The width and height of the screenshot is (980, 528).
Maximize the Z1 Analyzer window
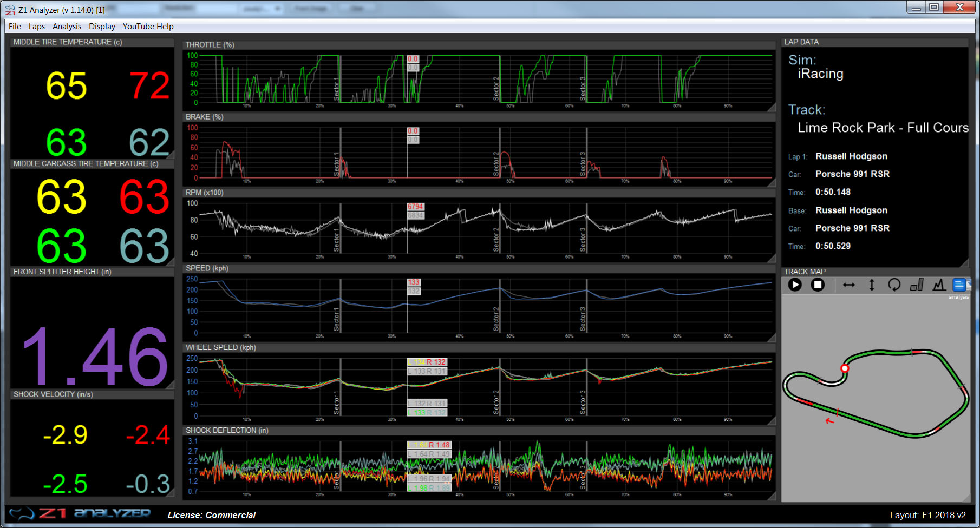(934, 7)
